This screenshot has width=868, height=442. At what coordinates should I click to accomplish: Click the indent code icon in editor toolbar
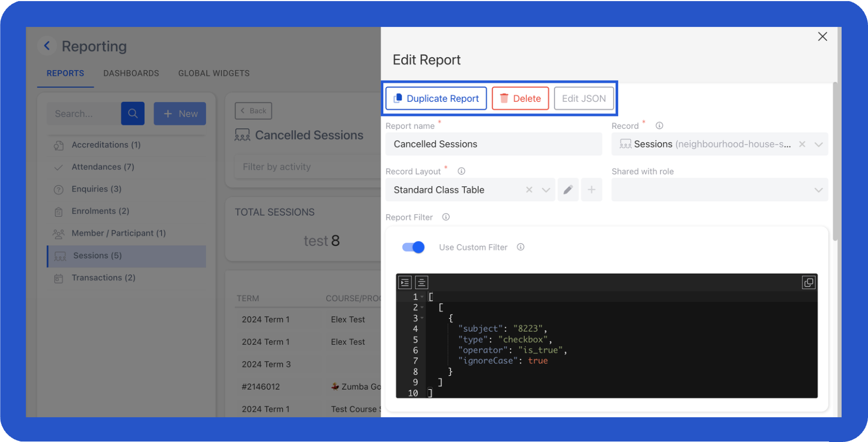[405, 282]
